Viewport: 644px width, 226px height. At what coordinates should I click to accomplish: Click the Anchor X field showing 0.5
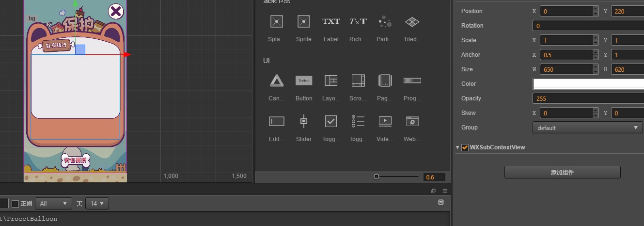[566, 55]
